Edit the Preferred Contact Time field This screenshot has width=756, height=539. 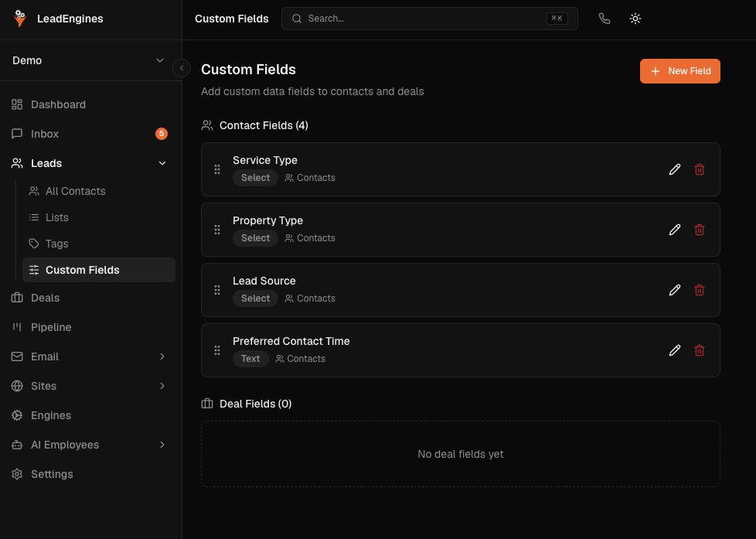675,350
